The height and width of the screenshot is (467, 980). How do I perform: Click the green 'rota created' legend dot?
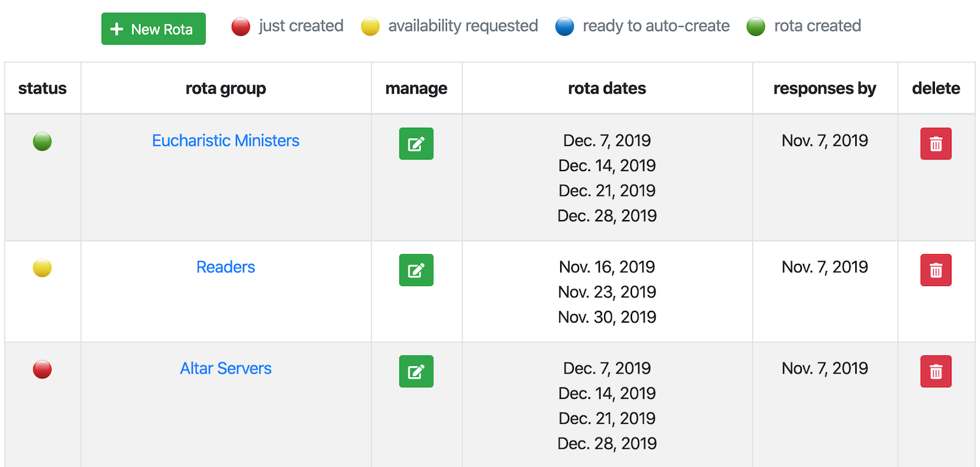[x=756, y=27]
